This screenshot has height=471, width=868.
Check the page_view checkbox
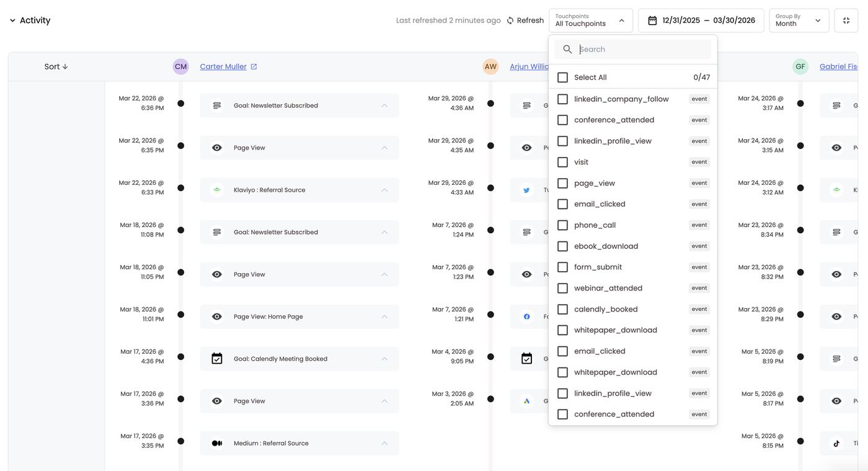point(563,183)
